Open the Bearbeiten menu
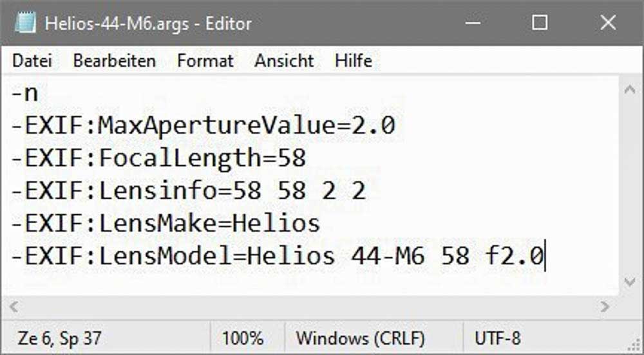This screenshot has width=644, height=355. coord(114,61)
